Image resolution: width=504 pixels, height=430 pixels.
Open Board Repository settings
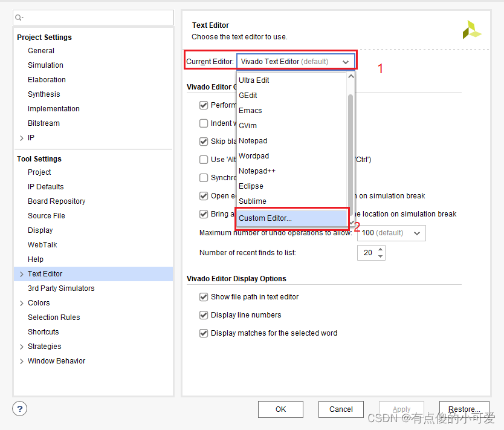[x=57, y=201]
